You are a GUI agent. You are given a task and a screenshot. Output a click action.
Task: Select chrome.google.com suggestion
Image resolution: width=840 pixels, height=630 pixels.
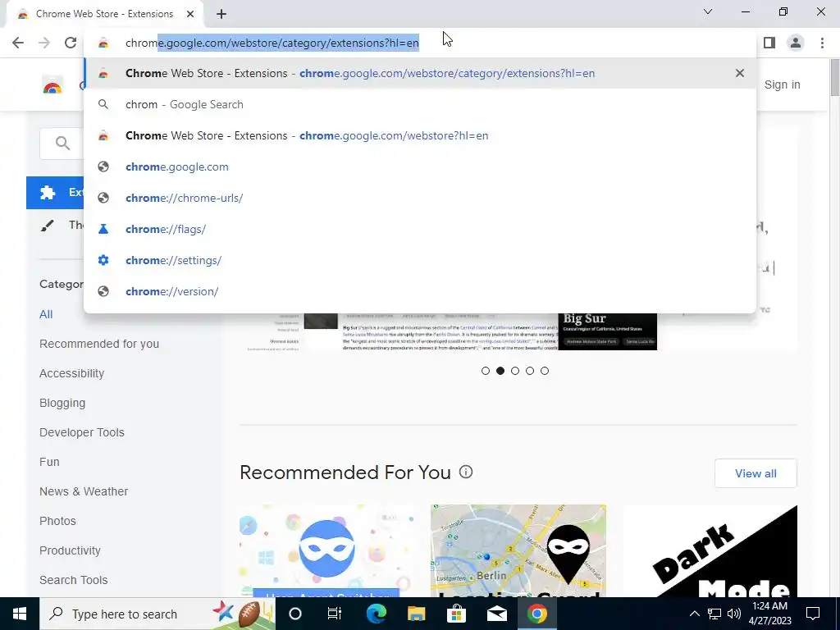tap(420, 167)
